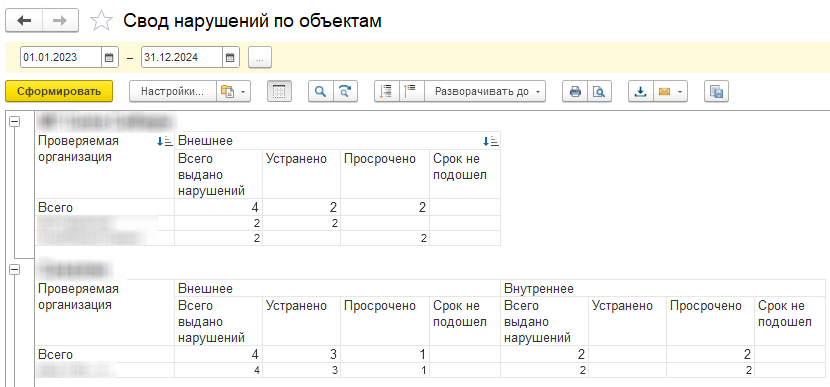Open Настройки... report settings
Screen dimensions: 830x387
(x=173, y=91)
